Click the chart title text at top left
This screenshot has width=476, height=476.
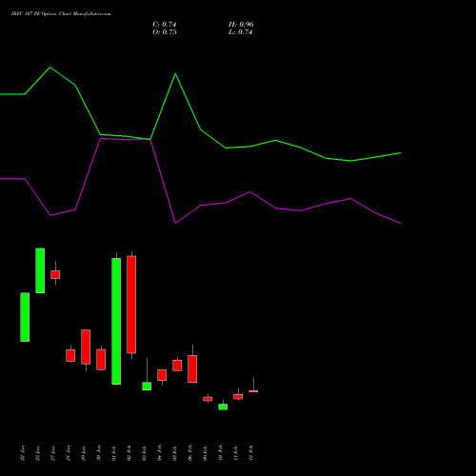coord(61,14)
